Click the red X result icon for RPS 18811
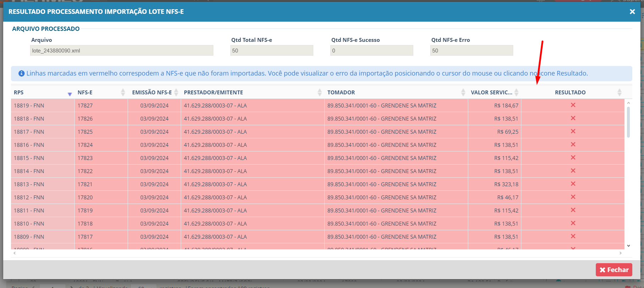 tap(573, 210)
